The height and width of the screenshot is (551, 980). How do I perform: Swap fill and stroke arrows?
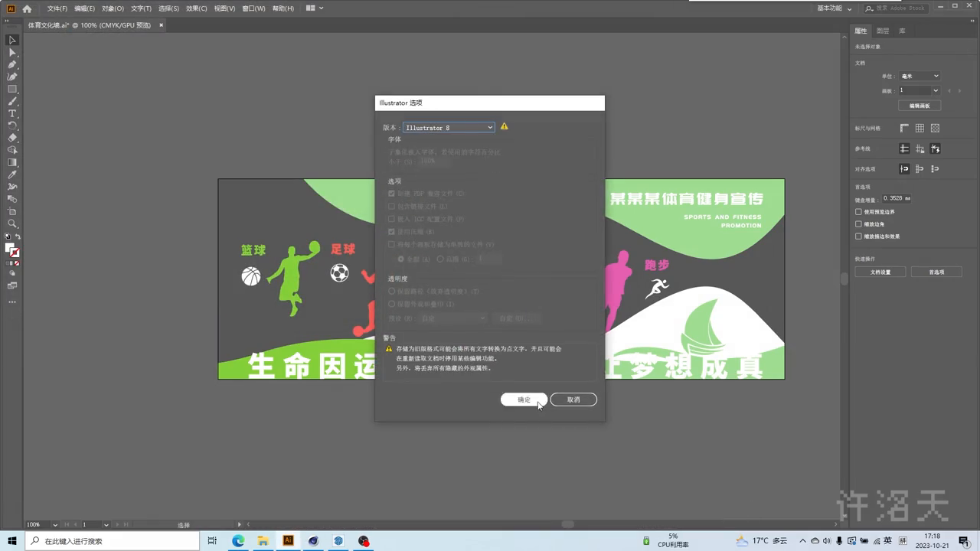(18, 236)
